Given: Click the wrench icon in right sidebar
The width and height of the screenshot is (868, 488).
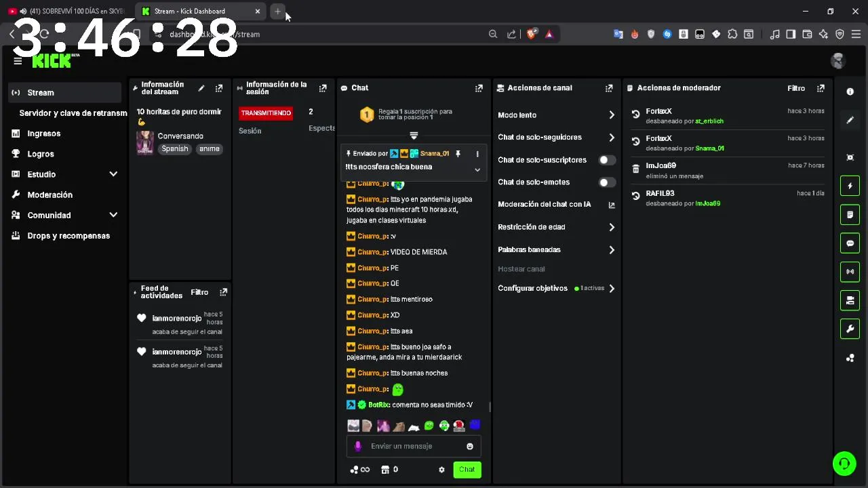Looking at the screenshot, I should coord(850,329).
